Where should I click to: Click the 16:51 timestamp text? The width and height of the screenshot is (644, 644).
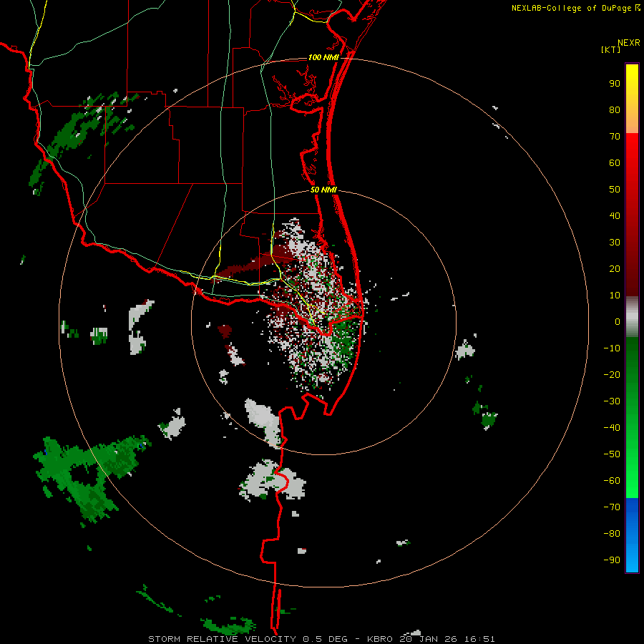point(479,639)
